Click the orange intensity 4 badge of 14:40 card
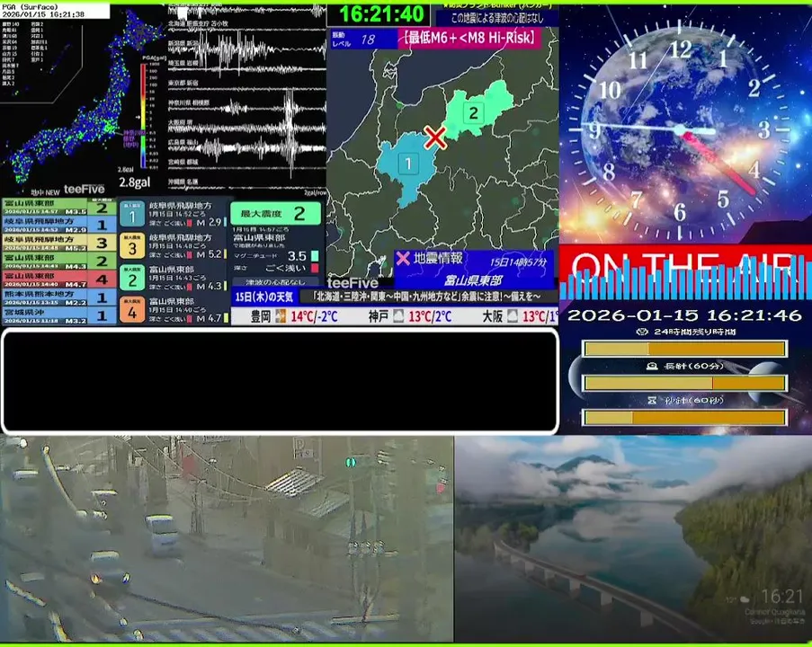The height and width of the screenshot is (647, 812). pos(132,309)
